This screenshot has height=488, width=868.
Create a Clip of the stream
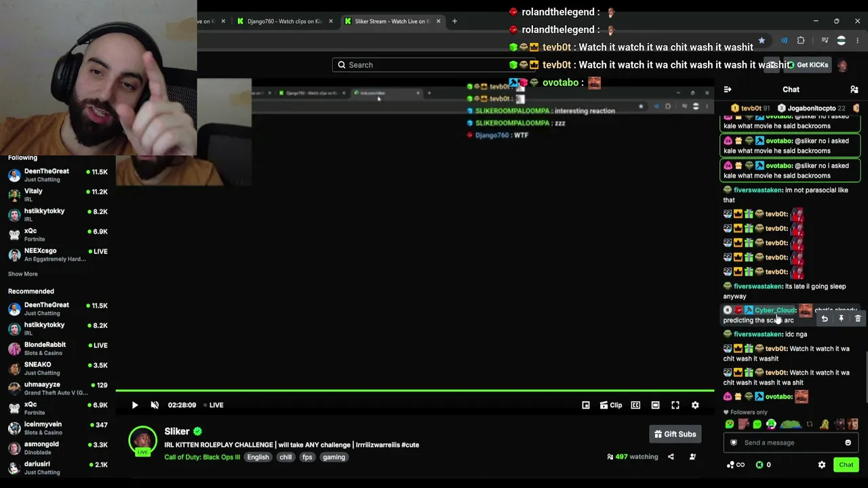(x=611, y=405)
